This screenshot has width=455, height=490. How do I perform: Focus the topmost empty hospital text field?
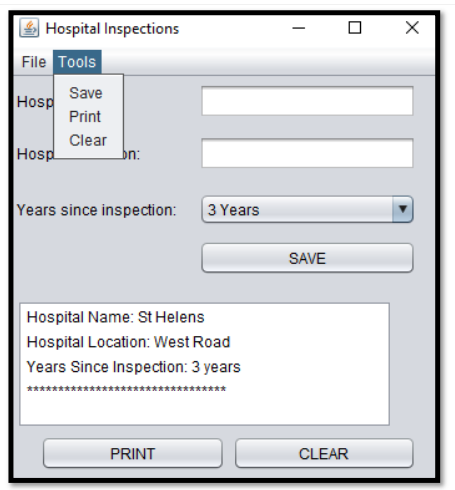307,101
